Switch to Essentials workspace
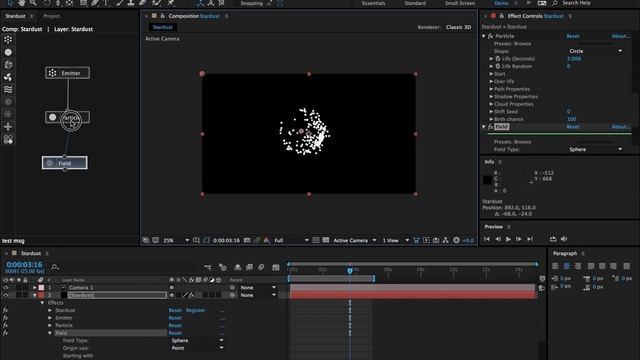 tap(373, 3)
